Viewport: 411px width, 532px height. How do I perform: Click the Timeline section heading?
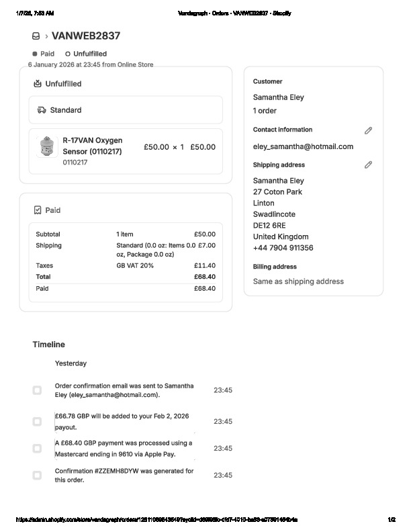pyautogui.click(x=48, y=345)
